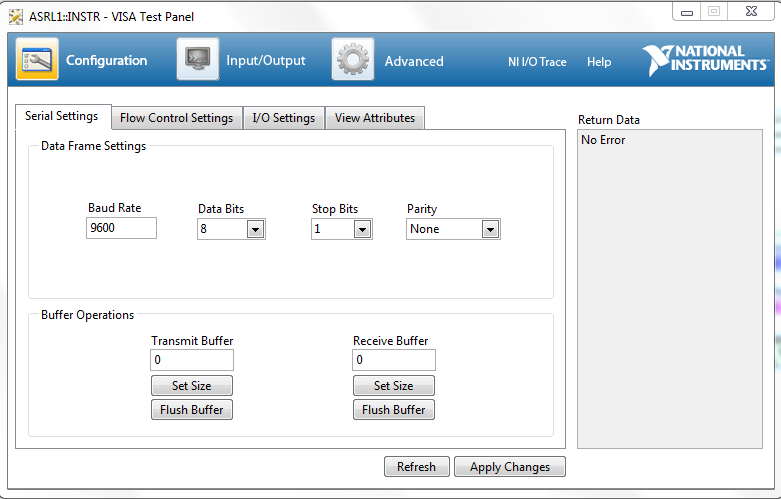Click the Configuration label in the header
781x499 pixels.
107,60
